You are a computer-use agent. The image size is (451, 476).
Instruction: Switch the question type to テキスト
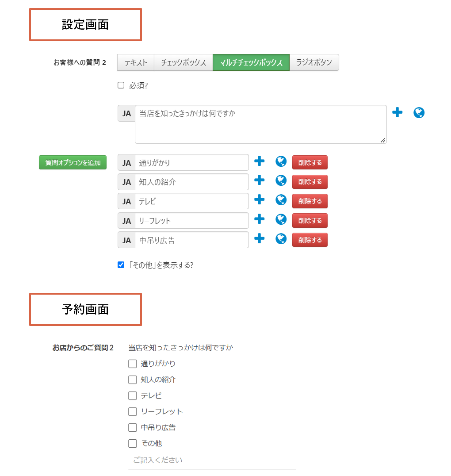tap(136, 62)
